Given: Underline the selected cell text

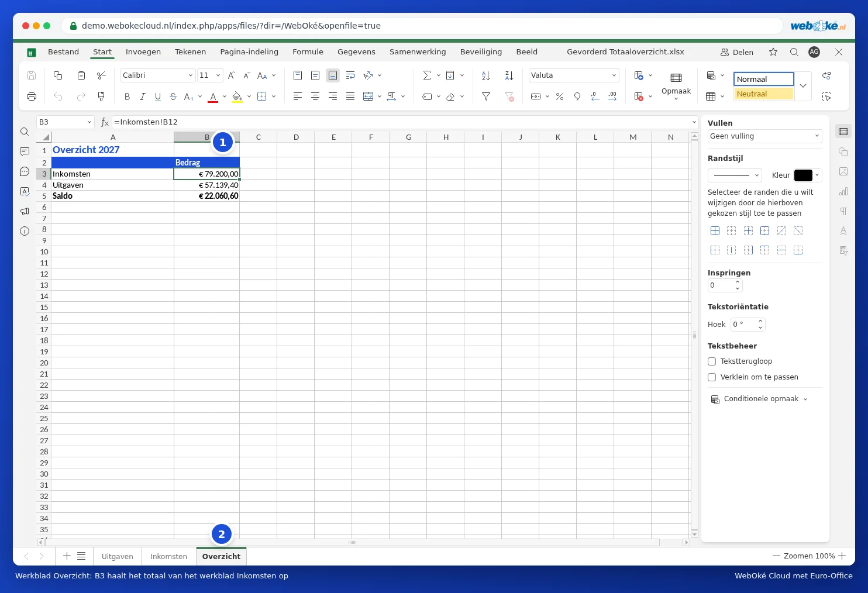Looking at the screenshot, I should point(158,96).
